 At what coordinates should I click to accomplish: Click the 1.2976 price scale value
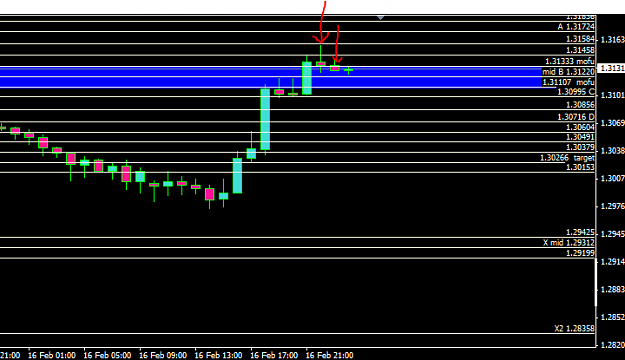[x=613, y=206]
